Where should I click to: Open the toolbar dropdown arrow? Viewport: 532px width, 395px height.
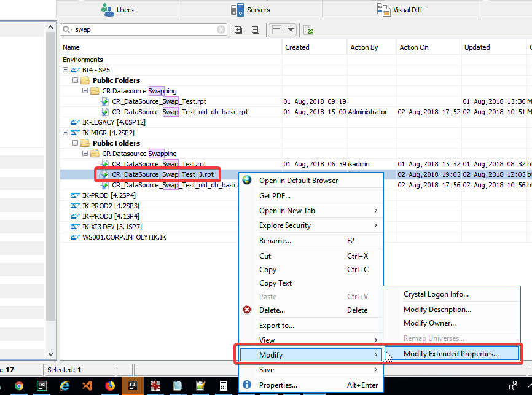click(291, 30)
